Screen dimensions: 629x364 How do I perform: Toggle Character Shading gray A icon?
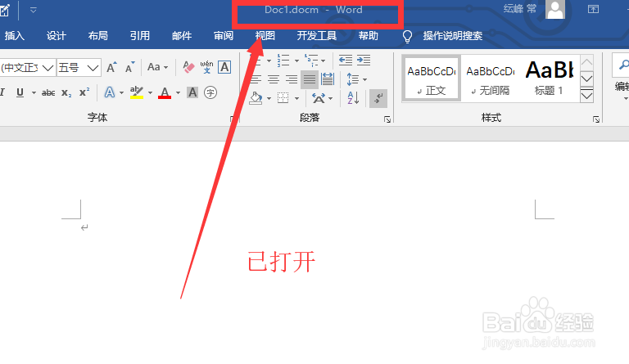click(192, 92)
